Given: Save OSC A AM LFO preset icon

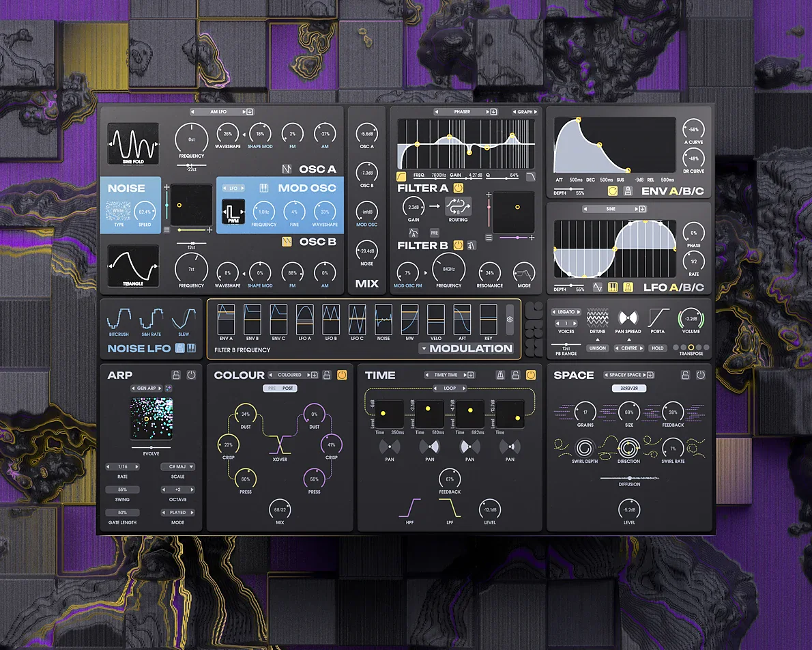Looking at the screenshot, I should click(x=250, y=111).
